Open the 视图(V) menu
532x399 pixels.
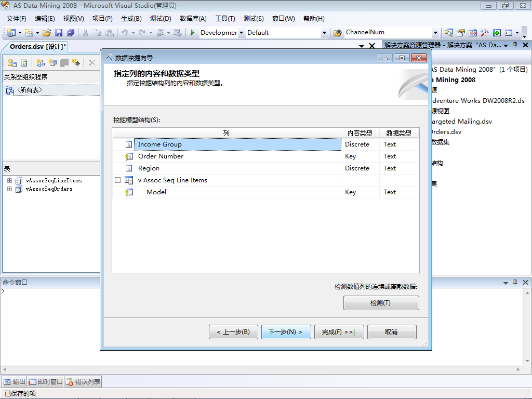(x=74, y=19)
